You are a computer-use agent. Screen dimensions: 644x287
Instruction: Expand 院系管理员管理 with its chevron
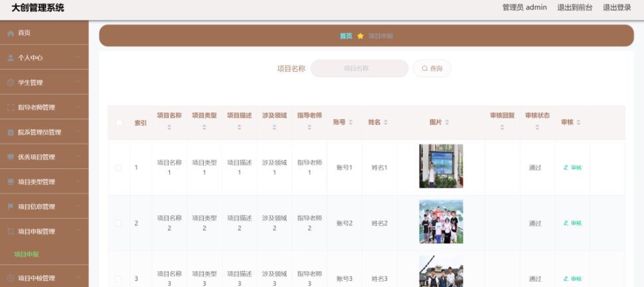pos(78,132)
